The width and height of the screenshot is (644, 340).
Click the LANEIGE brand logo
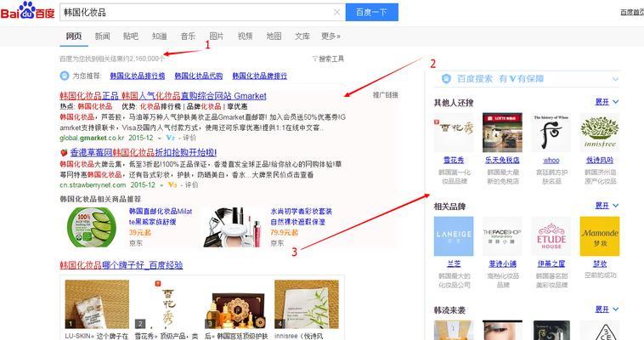pyautogui.click(x=454, y=236)
